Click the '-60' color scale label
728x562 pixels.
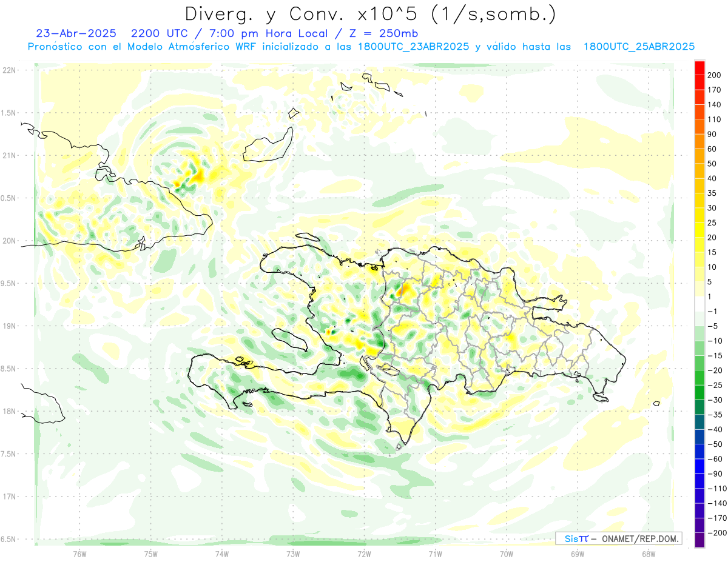716,459
